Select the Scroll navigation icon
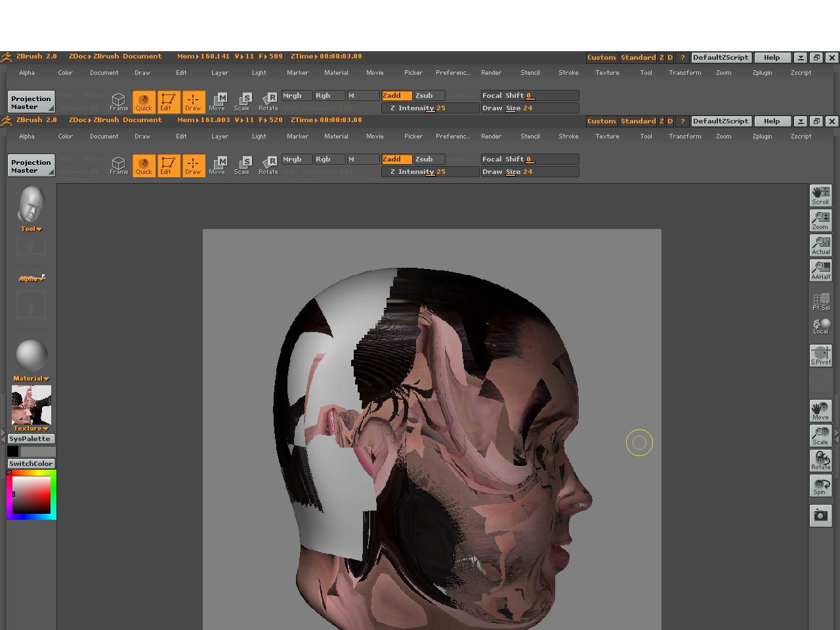Viewport: 840px width, 630px height. 820,195
